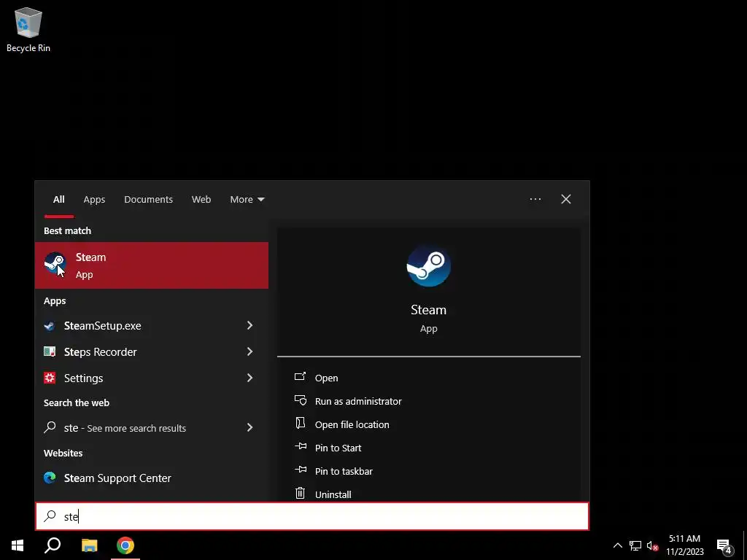
Task: Click the web search magnifier icon beside 'ste'
Action: [x=50, y=427]
